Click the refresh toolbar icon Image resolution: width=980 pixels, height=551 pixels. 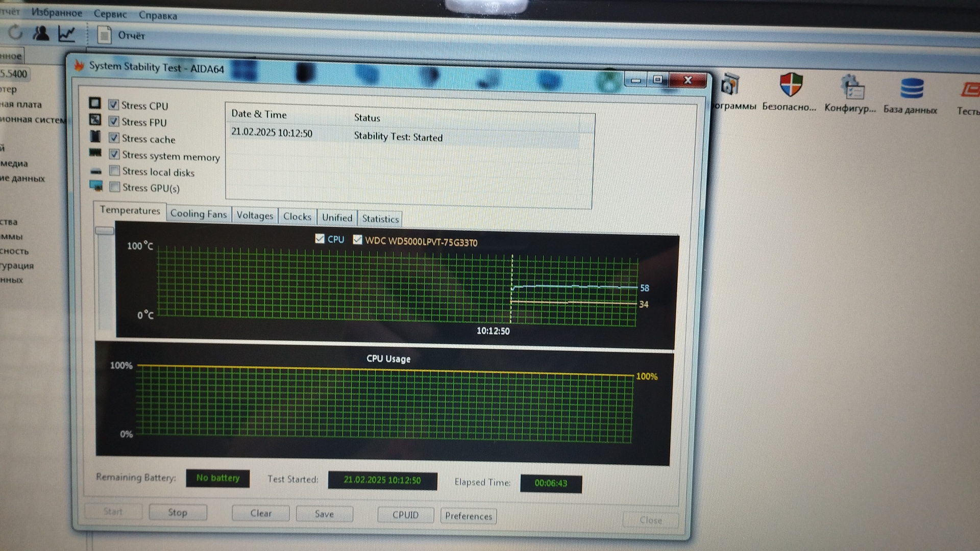pos(15,33)
